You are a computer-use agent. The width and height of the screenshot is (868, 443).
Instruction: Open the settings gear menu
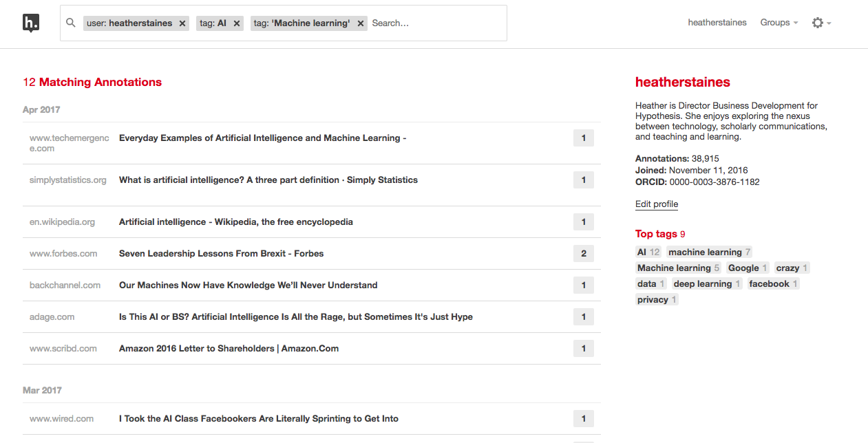click(821, 23)
